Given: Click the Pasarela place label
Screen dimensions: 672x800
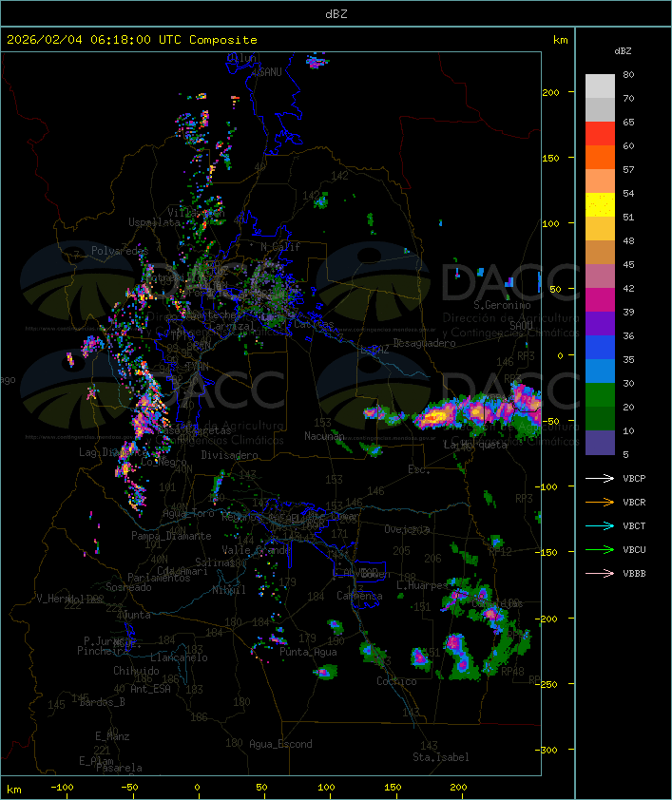Looking at the screenshot, I should click(x=119, y=768).
